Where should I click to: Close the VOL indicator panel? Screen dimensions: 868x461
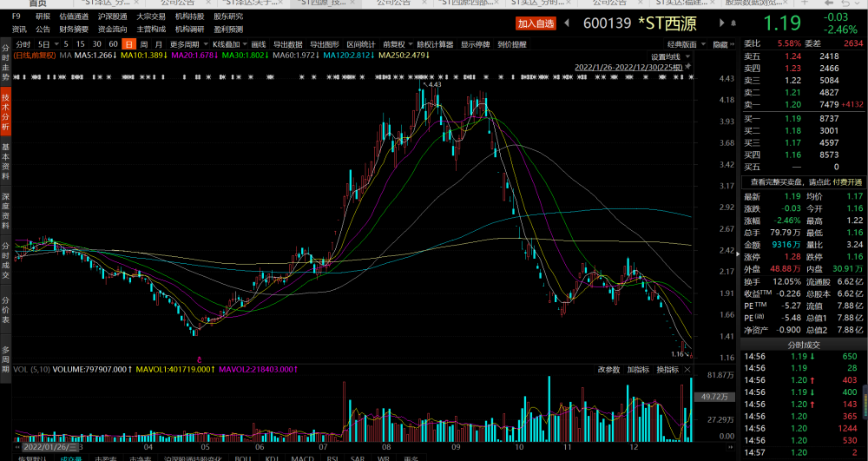687,370
